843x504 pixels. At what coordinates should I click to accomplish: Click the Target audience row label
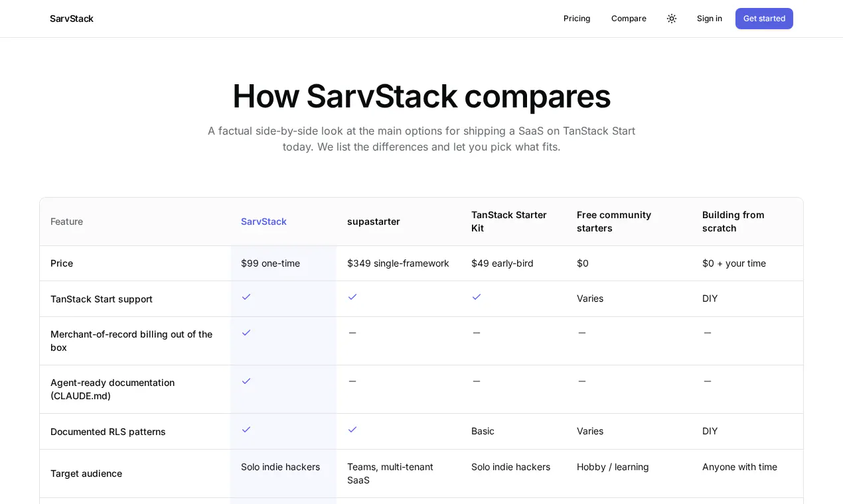[86, 473]
